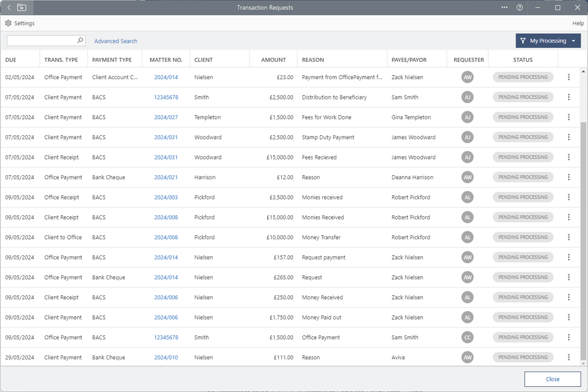Open row options for the Aviva payment
The image size is (588, 392).
click(568, 357)
